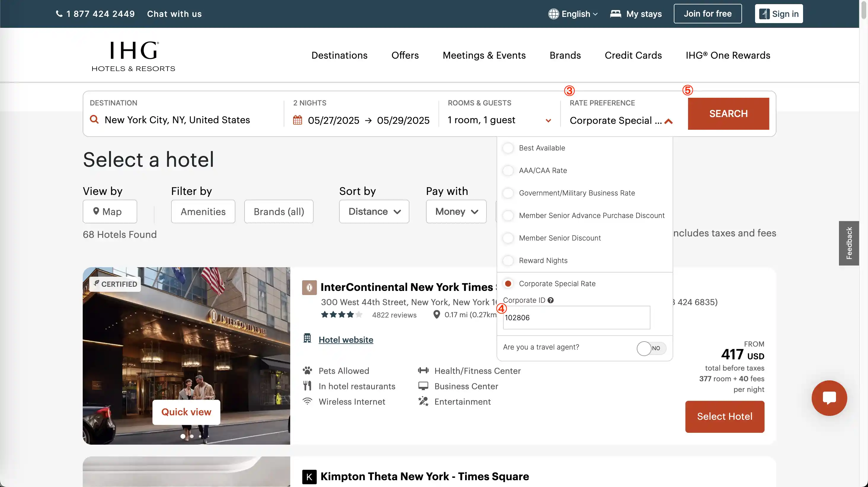Open the Hotel website link

(346, 339)
